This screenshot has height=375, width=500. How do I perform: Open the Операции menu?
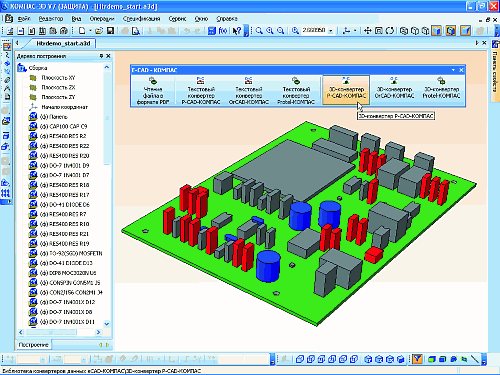(x=102, y=19)
